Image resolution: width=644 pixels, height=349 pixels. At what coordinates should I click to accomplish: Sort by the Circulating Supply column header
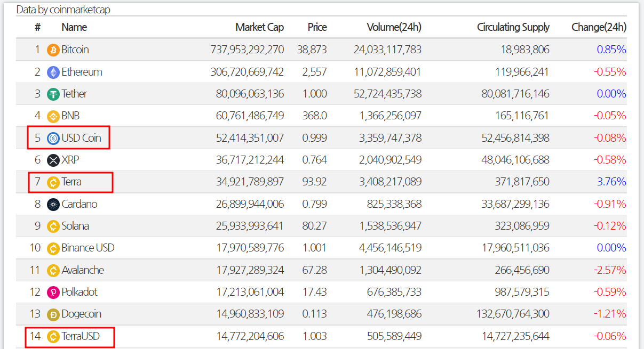[513, 27]
